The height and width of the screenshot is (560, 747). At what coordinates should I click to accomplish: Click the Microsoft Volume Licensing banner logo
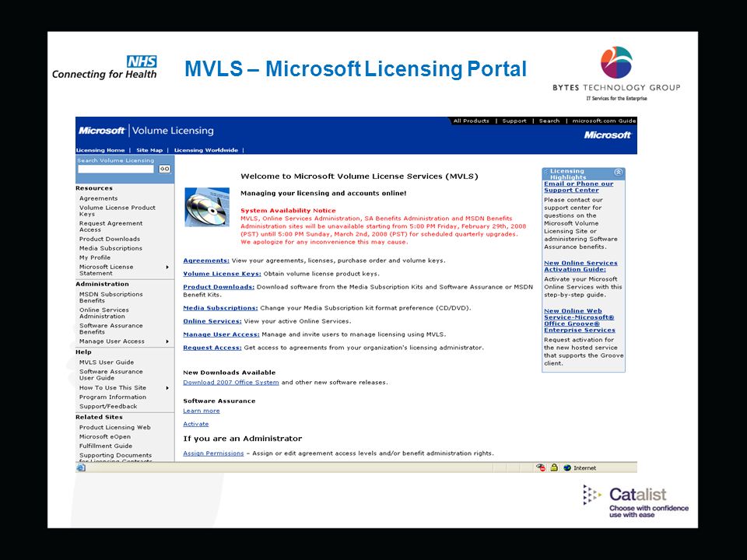pos(146,131)
